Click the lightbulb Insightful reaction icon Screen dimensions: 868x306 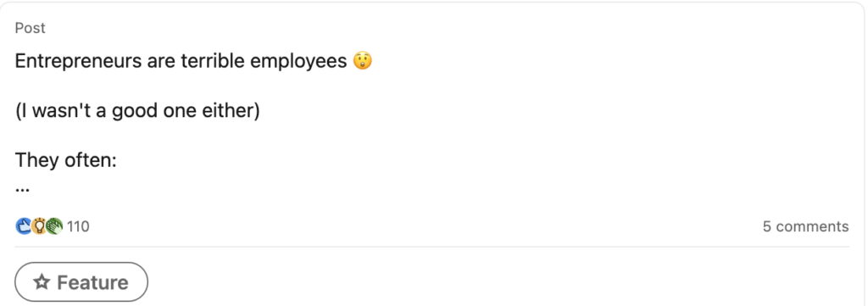[38, 226]
